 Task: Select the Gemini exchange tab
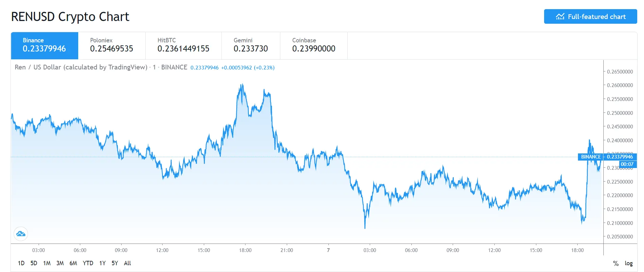pos(251,45)
